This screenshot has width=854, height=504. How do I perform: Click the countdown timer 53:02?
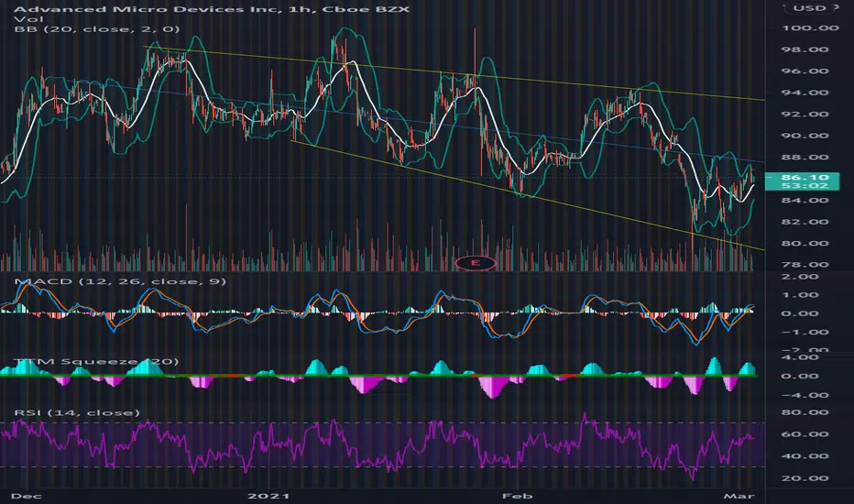[x=804, y=186]
